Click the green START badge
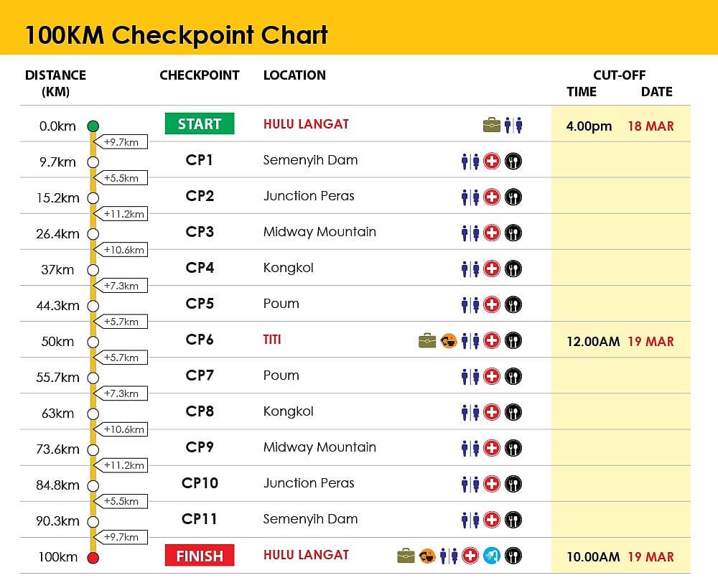718x588 pixels. point(200,123)
